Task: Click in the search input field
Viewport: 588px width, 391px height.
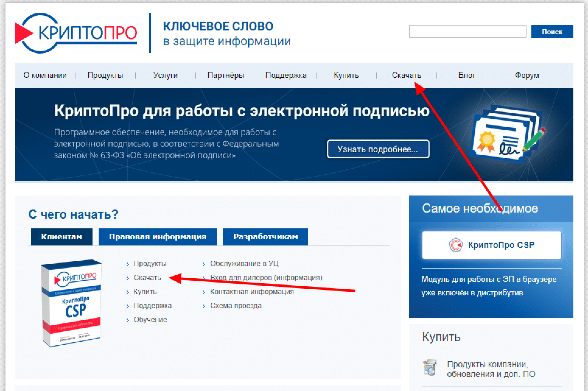Action: (467, 32)
